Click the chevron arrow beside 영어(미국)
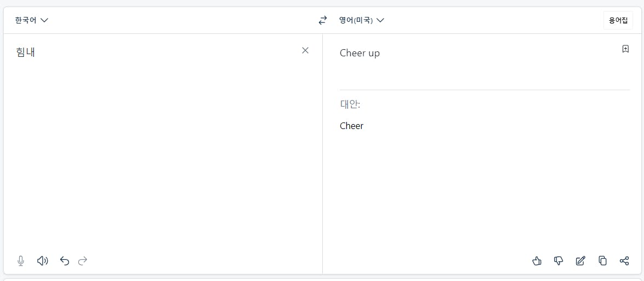The width and height of the screenshot is (644, 281). click(x=380, y=20)
